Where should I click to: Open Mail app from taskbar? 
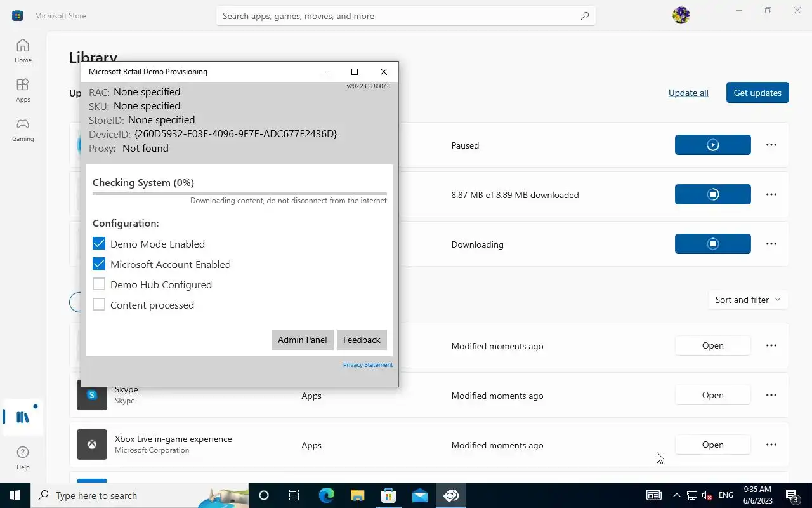[x=419, y=495]
